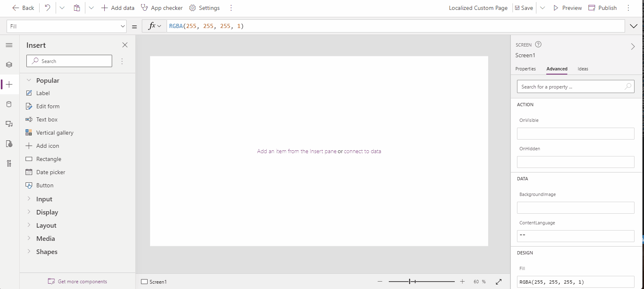Open the Save options dropdown arrow
644x289 pixels.
click(x=543, y=8)
